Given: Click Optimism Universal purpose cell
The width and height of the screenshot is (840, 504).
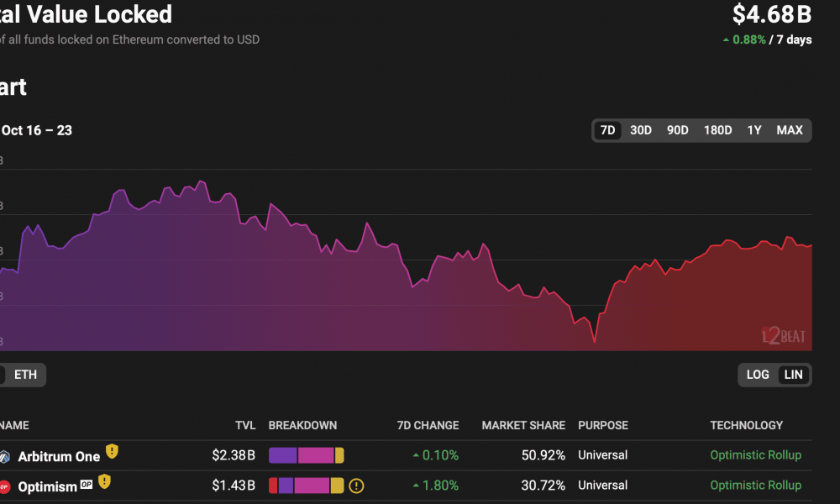Looking at the screenshot, I should click(602, 486).
